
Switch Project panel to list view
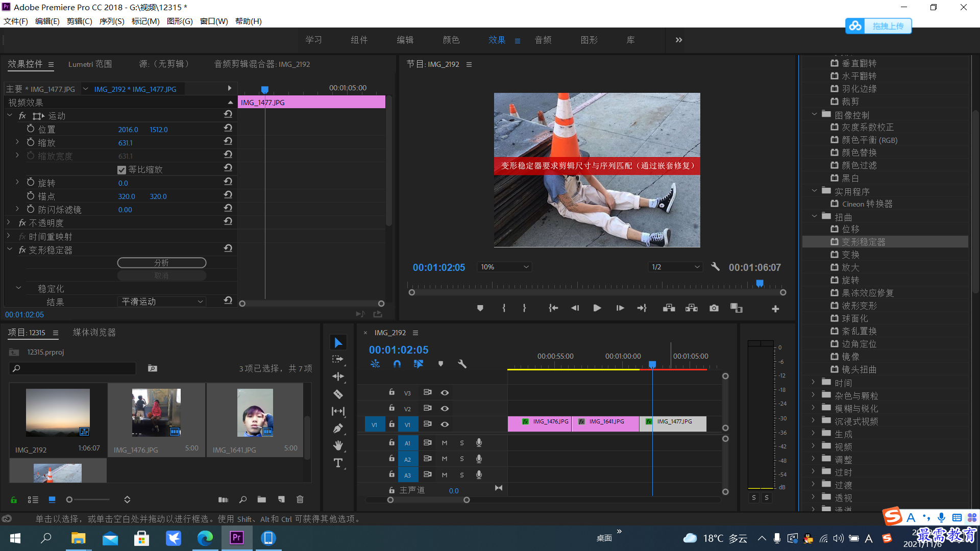click(33, 499)
